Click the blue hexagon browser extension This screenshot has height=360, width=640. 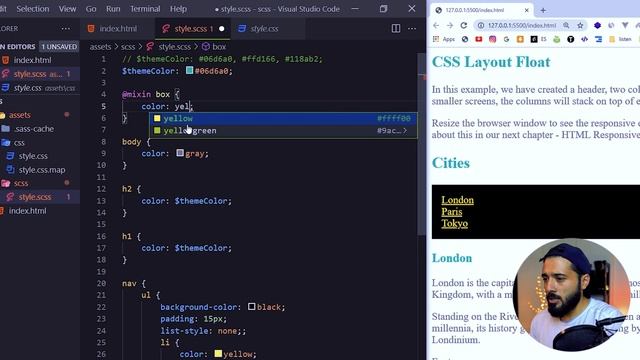pos(597,25)
